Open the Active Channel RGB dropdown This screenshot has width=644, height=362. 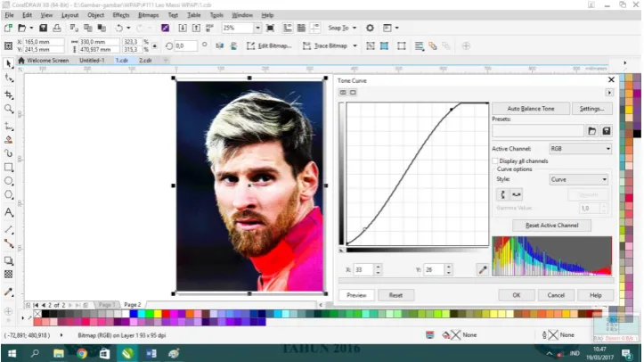coord(581,149)
